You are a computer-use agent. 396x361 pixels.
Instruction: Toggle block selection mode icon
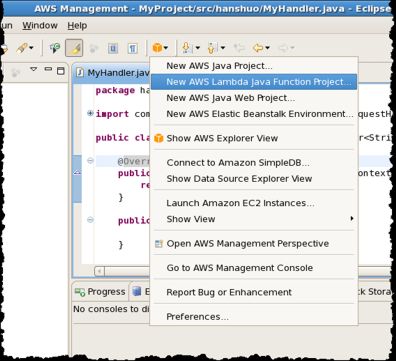(x=113, y=48)
